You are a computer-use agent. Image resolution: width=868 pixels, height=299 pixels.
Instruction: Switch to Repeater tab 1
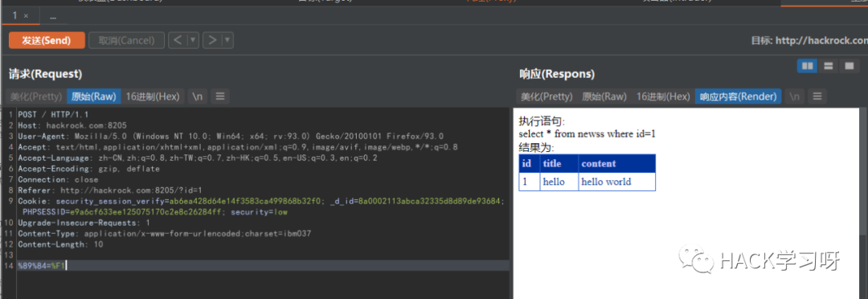tap(15, 16)
